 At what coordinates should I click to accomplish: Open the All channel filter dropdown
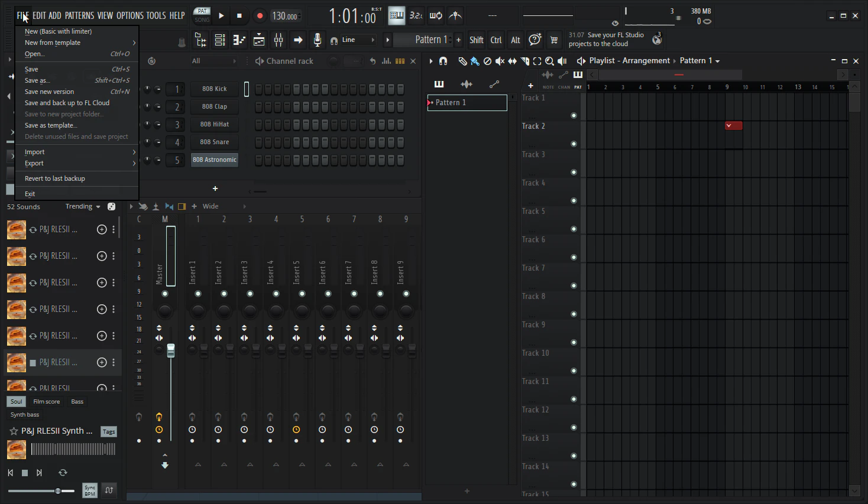click(x=213, y=61)
